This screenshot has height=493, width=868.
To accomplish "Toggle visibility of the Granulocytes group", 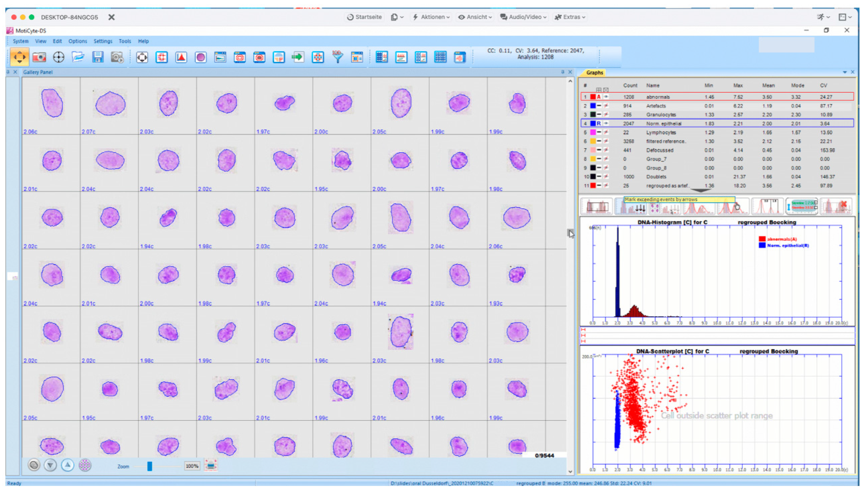I will [x=606, y=115].
